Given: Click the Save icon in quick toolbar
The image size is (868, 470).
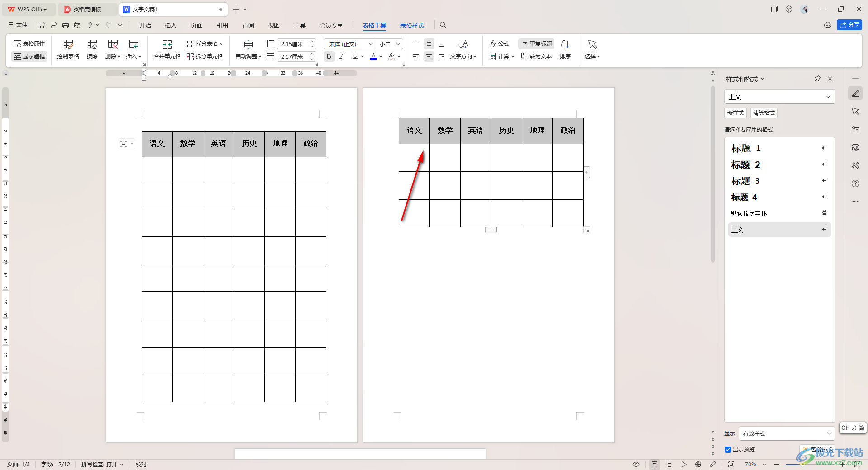Looking at the screenshot, I should click(42, 25).
